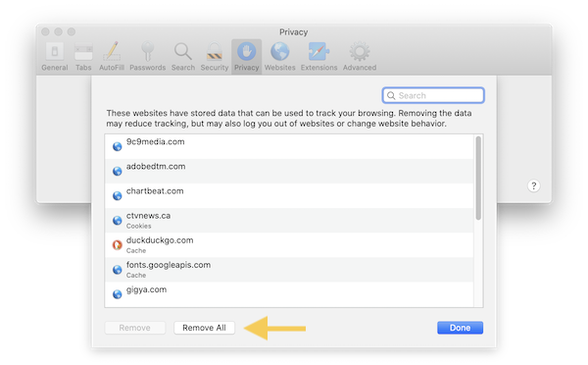588x365 pixels.
Task: Click the Remove button
Action: tap(134, 328)
